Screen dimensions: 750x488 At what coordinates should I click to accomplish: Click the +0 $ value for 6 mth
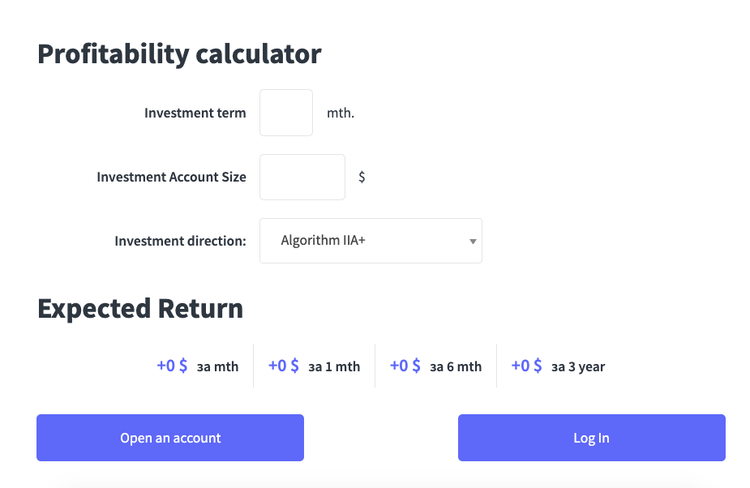click(405, 366)
